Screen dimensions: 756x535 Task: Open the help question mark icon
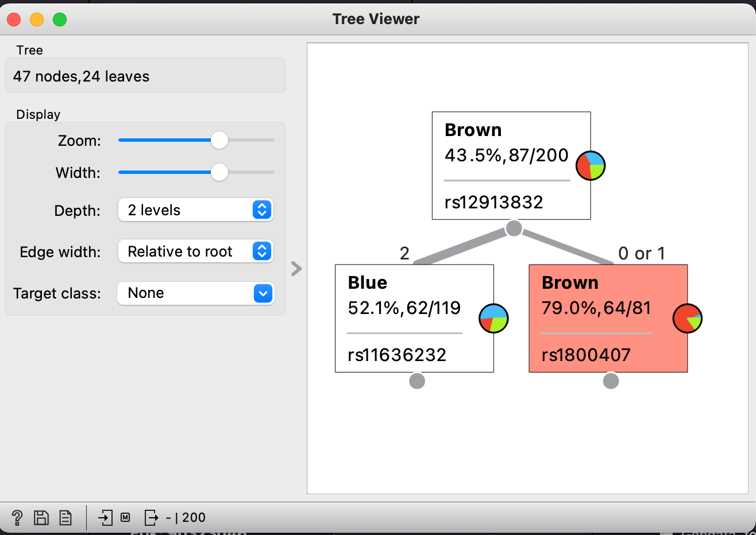point(17,518)
